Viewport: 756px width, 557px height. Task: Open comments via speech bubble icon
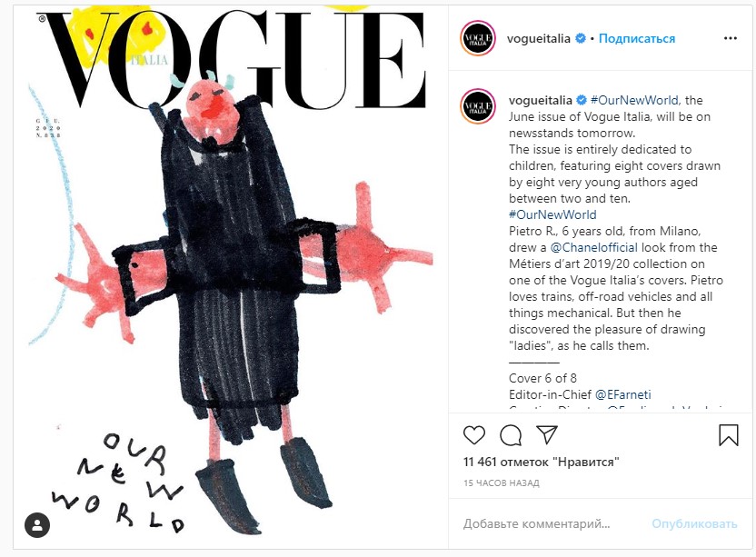pos(511,435)
